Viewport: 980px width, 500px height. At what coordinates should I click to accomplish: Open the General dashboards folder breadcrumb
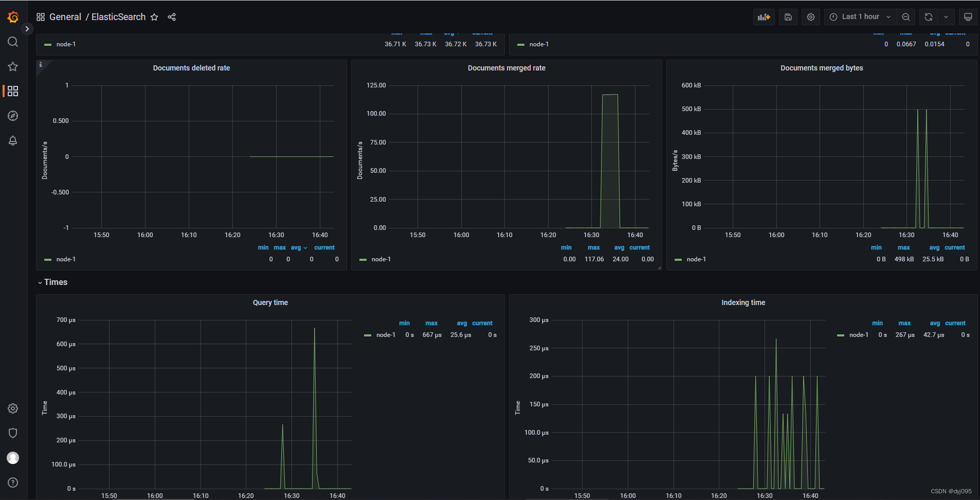click(x=65, y=16)
